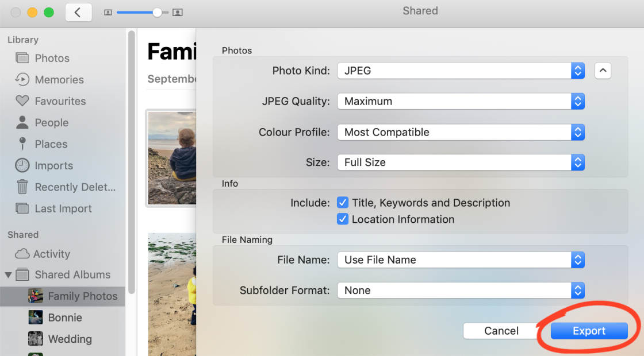Select the Wedding album thumbnail icon

pyautogui.click(x=35, y=339)
